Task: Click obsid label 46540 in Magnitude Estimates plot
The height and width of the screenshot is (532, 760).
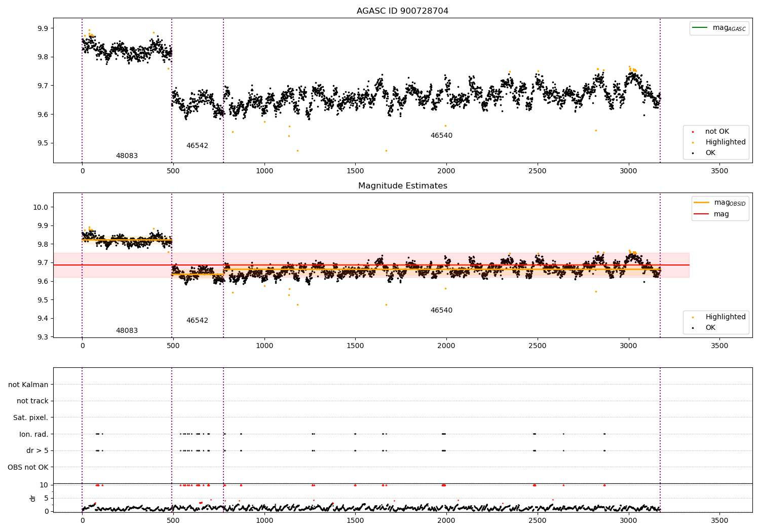Action: coord(441,311)
